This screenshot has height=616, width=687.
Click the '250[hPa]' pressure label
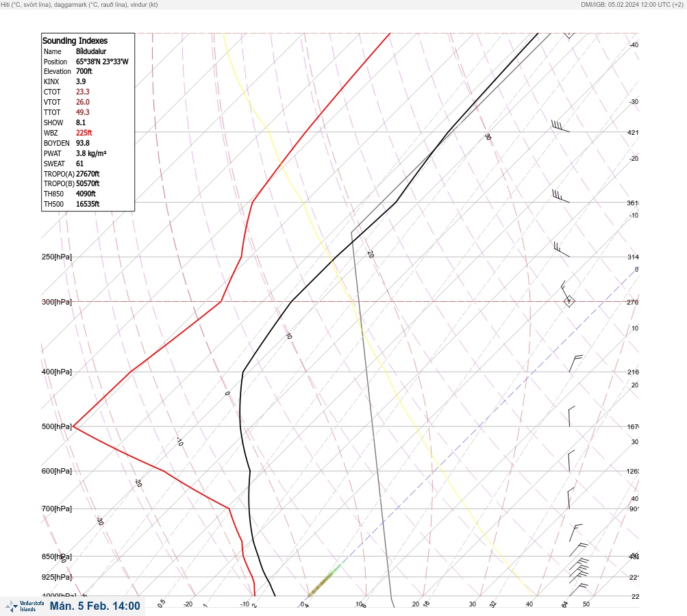tap(57, 257)
